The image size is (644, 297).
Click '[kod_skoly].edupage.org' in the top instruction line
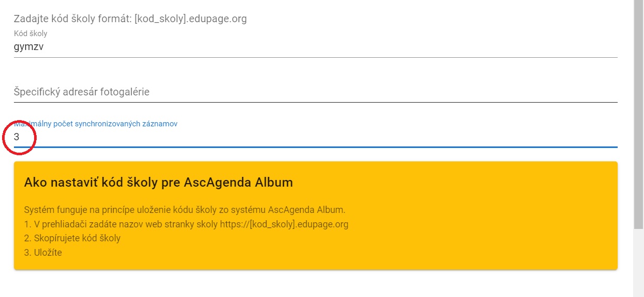click(x=190, y=19)
